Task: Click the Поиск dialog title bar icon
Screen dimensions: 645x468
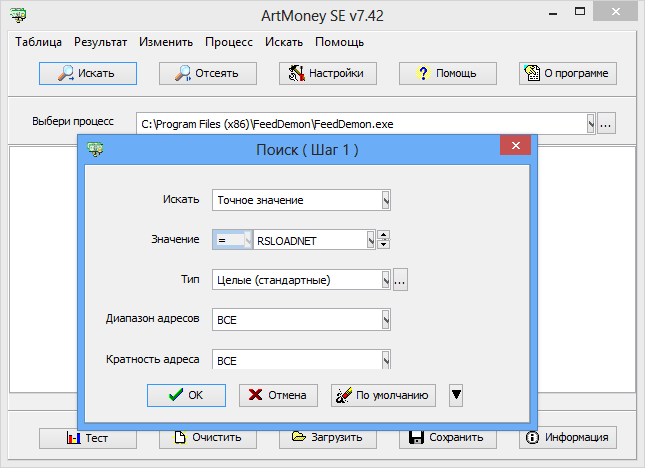Action: point(95,149)
